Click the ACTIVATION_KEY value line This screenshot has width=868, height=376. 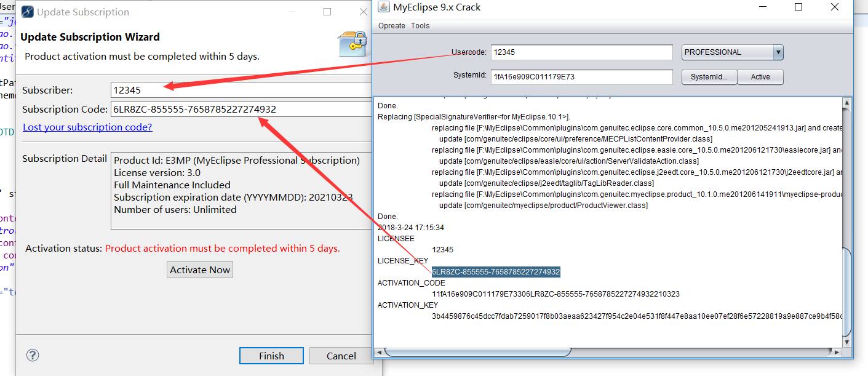[636, 316]
